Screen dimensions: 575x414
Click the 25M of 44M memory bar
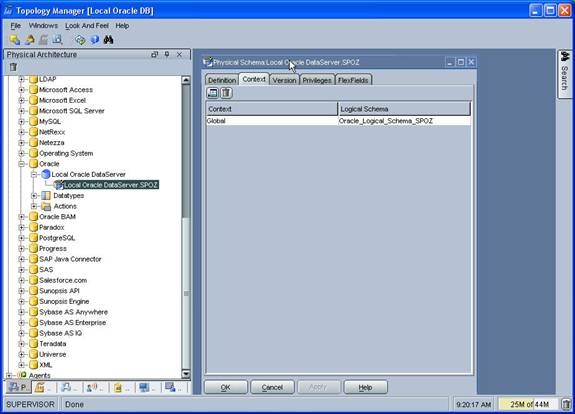click(528, 404)
